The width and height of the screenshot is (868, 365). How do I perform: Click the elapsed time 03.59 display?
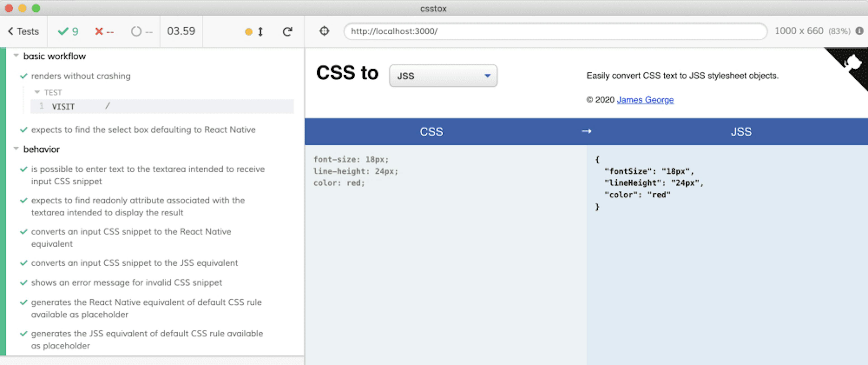(x=181, y=31)
